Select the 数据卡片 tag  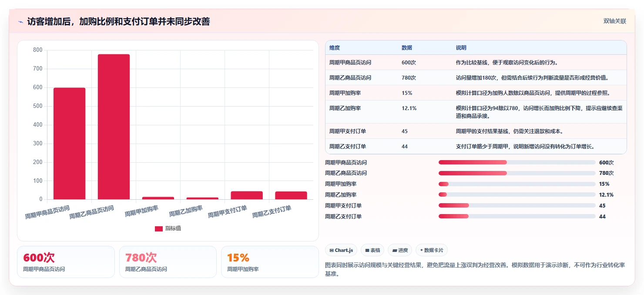click(x=432, y=250)
